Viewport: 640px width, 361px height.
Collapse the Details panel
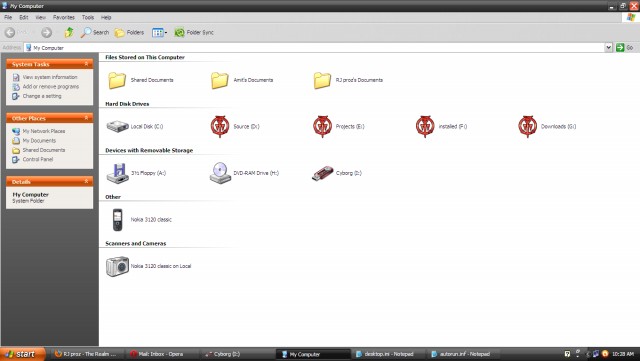tap(86, 181)
